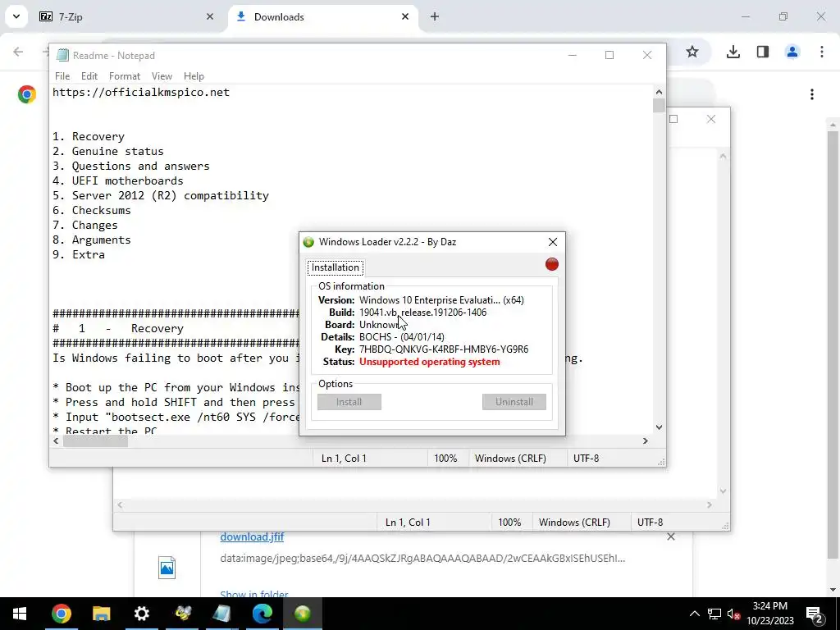Toggle Chrome side panel icon
Viewport: 840px width, 630px height.
point(762,52)
